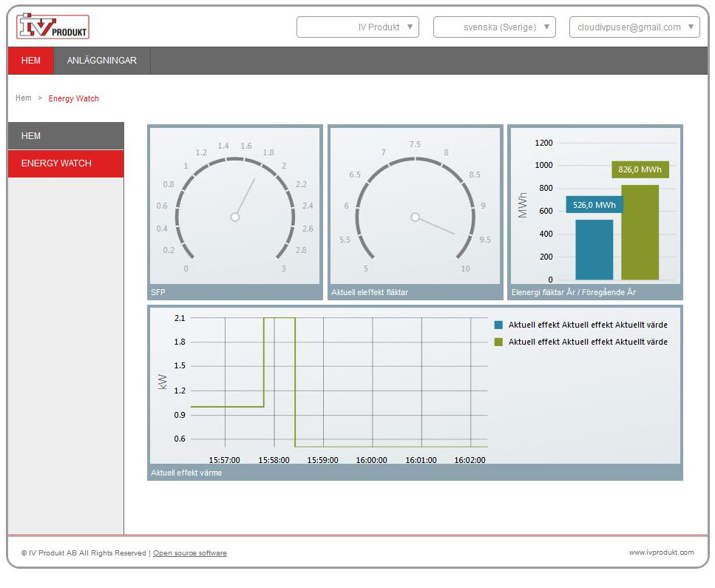Open the IV Produkt dropdown

[x=358, y=27]
